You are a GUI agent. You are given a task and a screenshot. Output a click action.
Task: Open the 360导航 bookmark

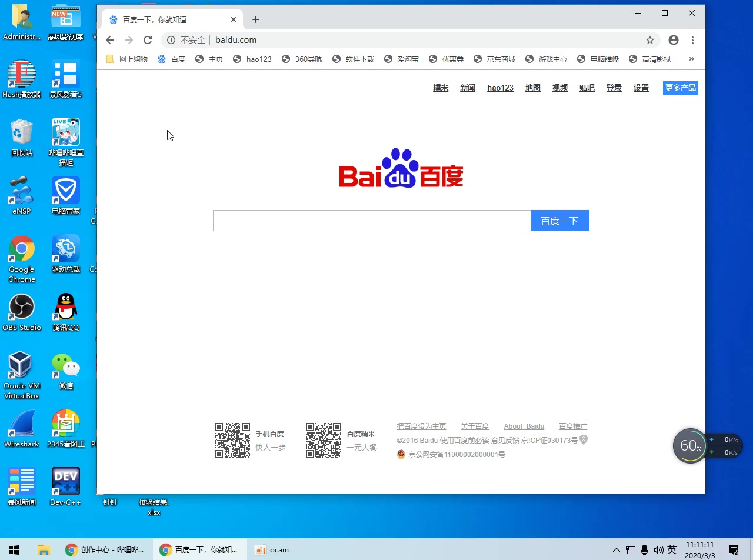(302, 59)
